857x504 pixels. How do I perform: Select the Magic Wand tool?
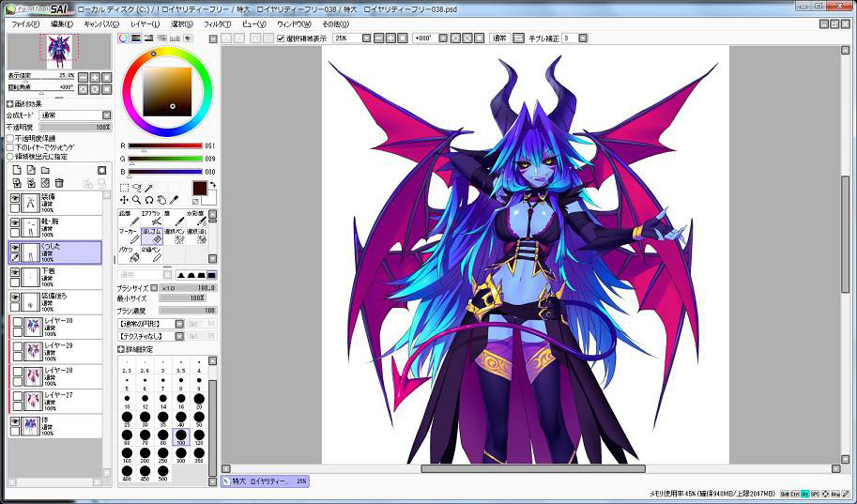149,188
